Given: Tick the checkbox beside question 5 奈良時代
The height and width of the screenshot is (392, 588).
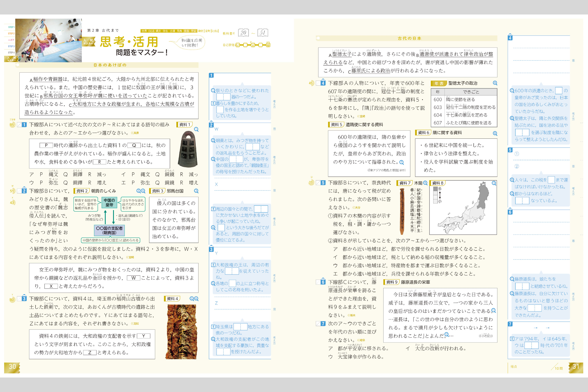Looking at the screenshot, I should pyautogui.click(x=318, y=183).
